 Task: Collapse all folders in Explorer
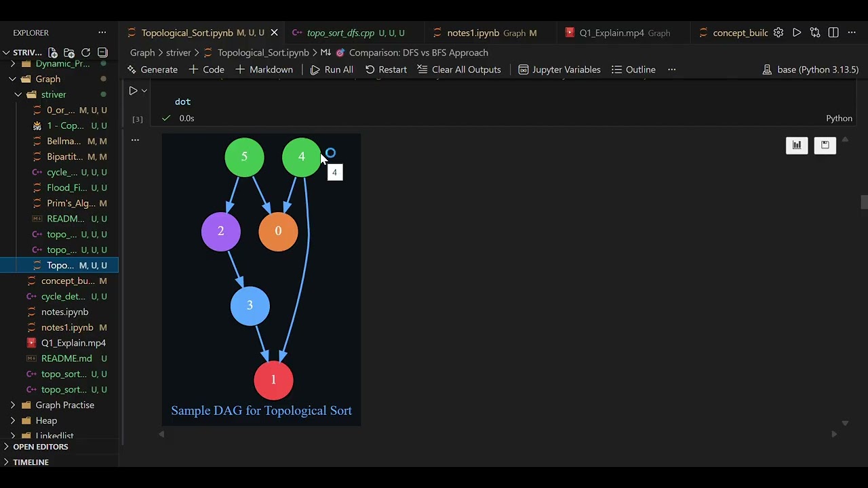pyautogui.click(x=102, y=52)
